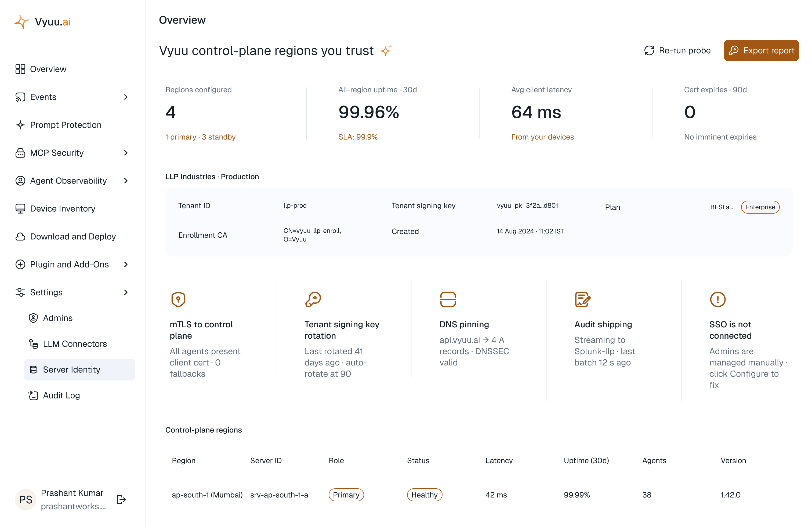This screenshot has width=812, height=527.
Task: Click the Region column header
Action: click(184, 461)
